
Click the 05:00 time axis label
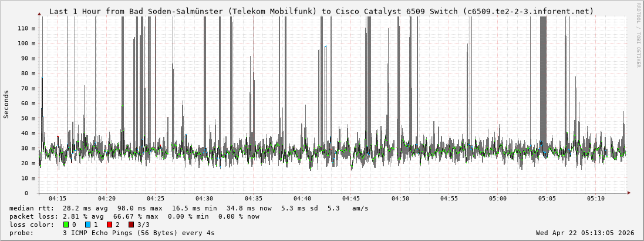[497, 199]
